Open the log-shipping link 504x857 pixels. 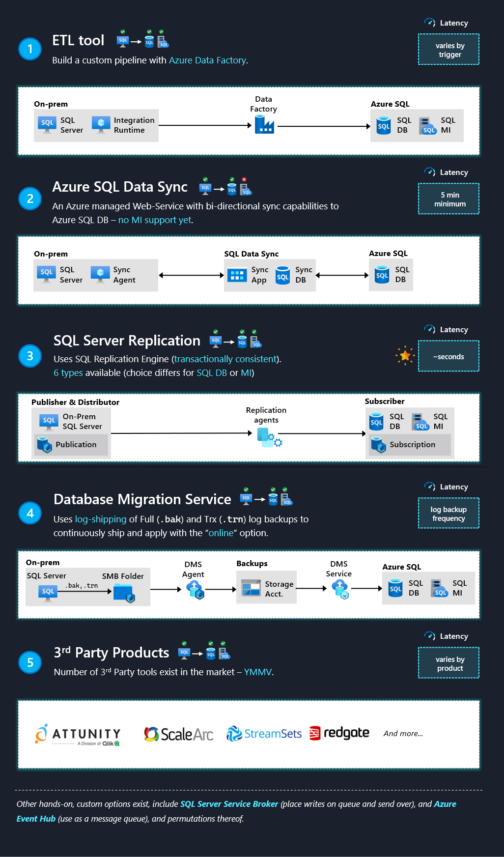click(101, 519)
